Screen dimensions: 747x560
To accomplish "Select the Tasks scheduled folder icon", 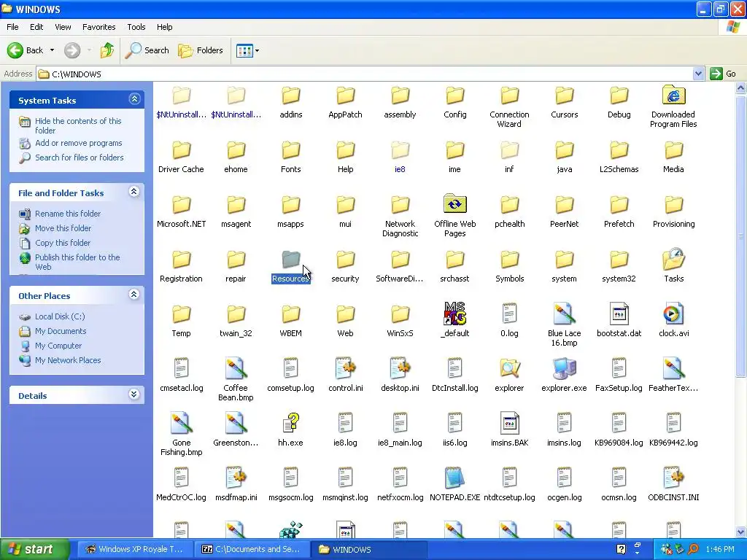I will point(673,259).
